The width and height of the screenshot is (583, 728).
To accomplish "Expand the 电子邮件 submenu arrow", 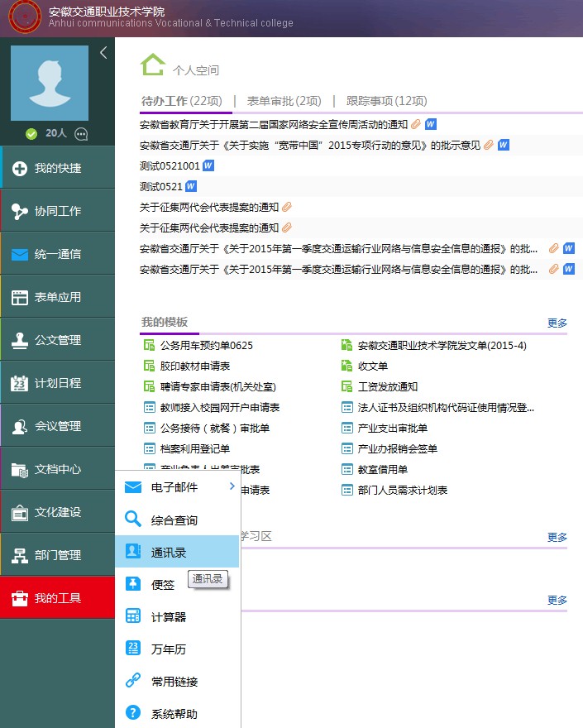I will point(232,487).
